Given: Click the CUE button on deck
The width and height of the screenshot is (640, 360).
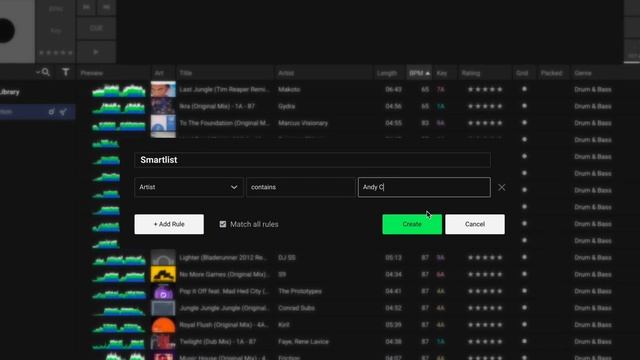Looking at the screenshot, I should coord(96,28).
